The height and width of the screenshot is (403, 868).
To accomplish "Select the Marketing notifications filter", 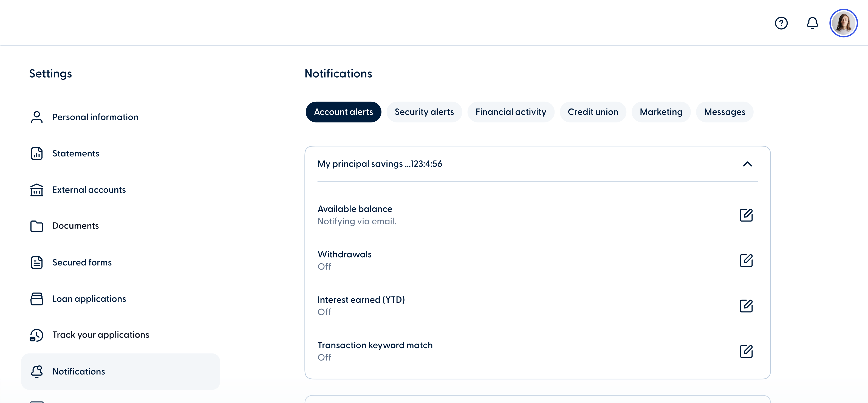I will [x=661, y=112].
